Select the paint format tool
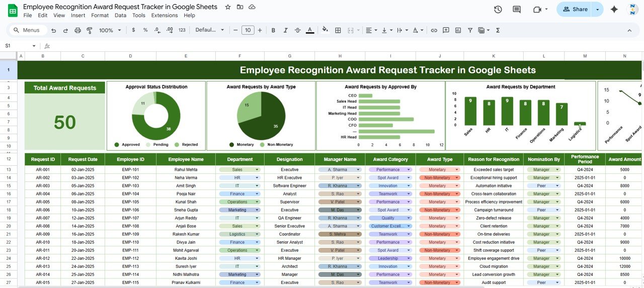The width and height of the screenshot is (644, 288). (90, 30)
